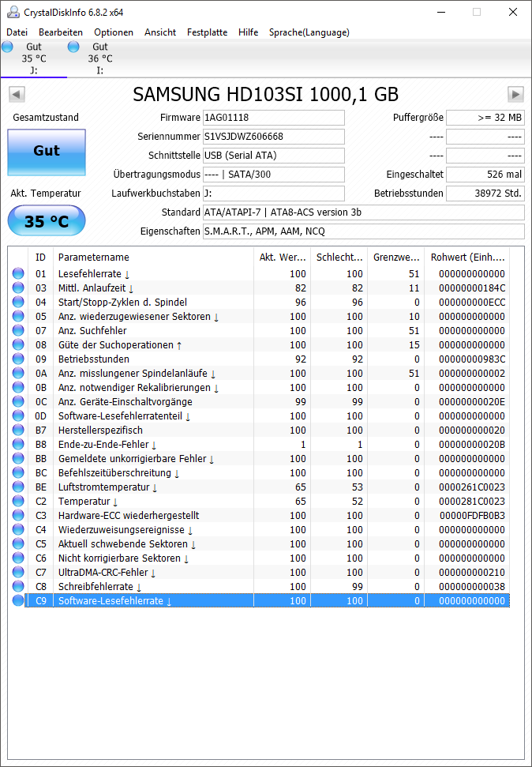Click the Übertragungsmodus SATA/300 field
The image size is (532, 767).
(273, 174)
